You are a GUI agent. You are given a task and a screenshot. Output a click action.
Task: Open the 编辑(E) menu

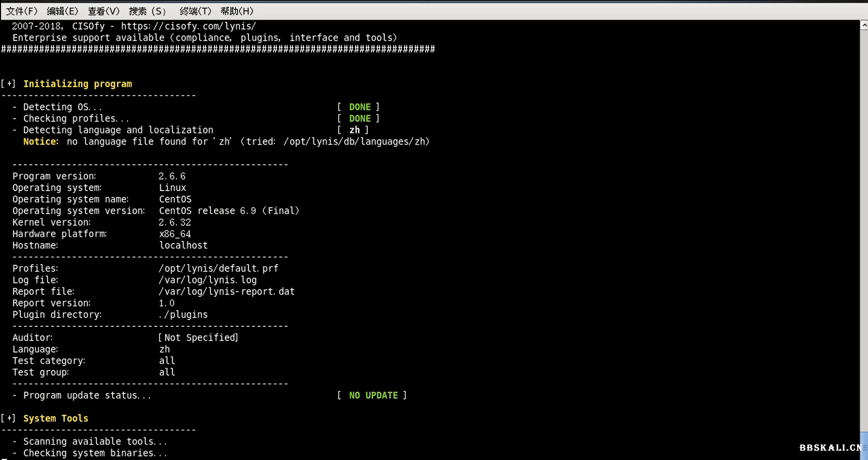(62, 11)
